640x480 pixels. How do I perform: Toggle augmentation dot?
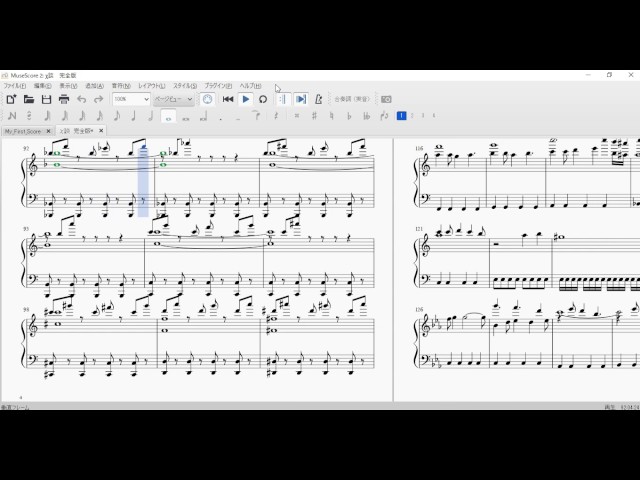coord(221,118)
